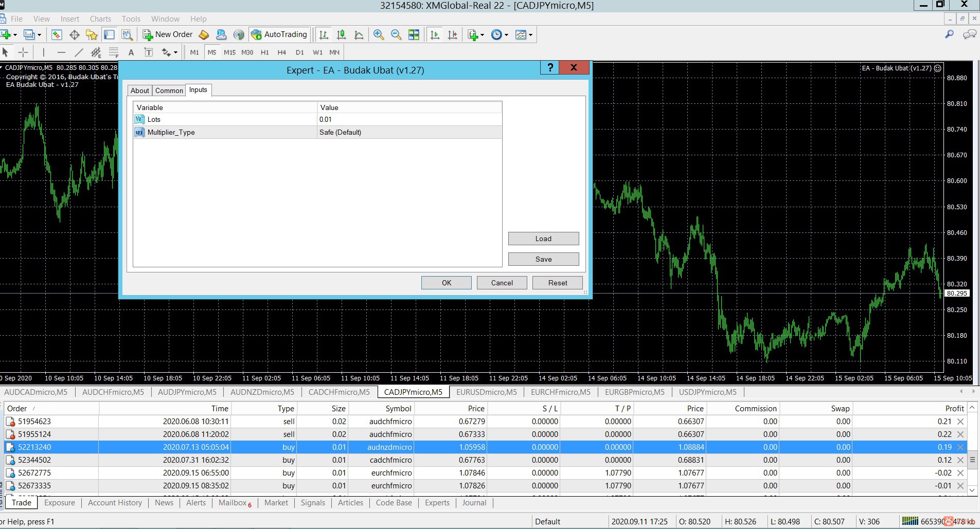Select the Crosshair tool
This screenshot has height=529, width=980.
tap(23, 52)
